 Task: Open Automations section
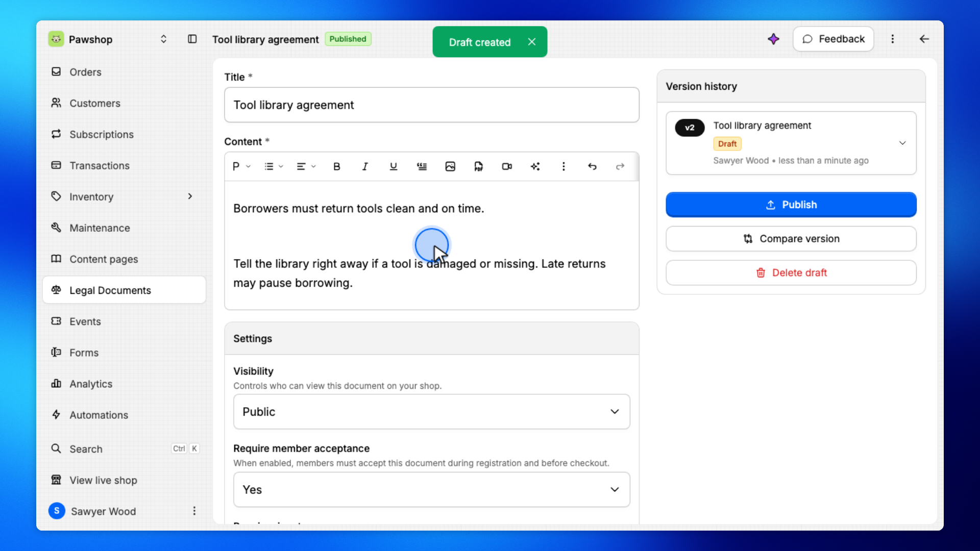(x=124, y=415)
